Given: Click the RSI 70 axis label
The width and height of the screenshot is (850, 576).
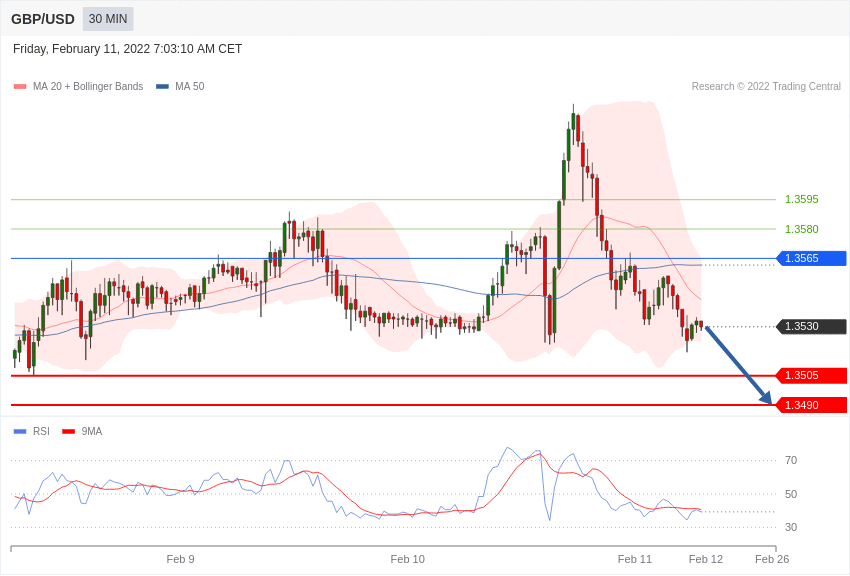Looking at the screenshot, I should tap(791, 461).
